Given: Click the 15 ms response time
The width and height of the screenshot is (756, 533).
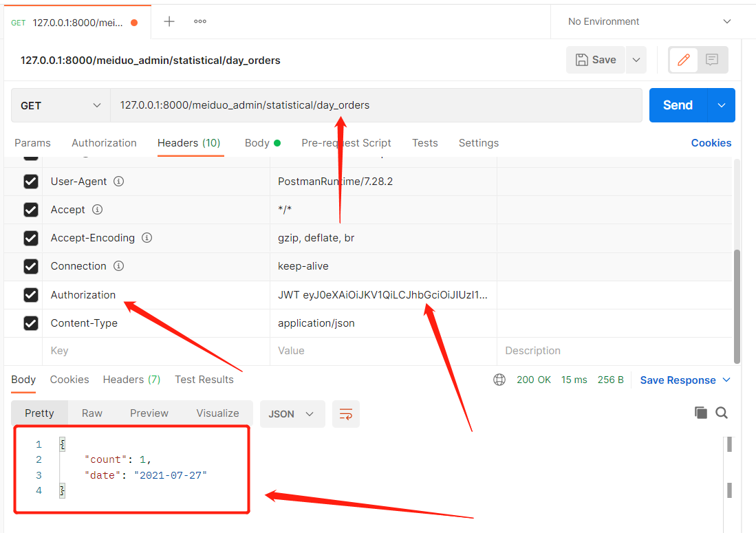Looking at the screenshot, I should [574, 380].
